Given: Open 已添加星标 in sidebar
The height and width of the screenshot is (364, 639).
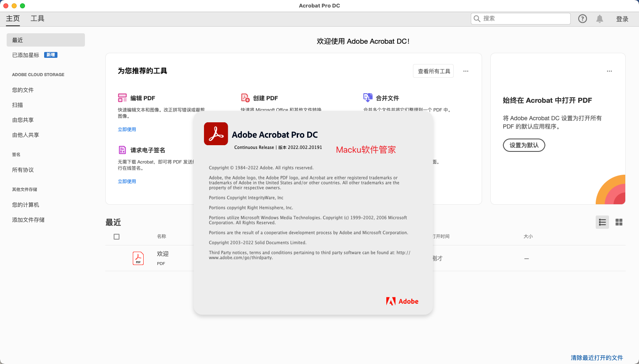Looking at the screenshot, I should point(26,55).
